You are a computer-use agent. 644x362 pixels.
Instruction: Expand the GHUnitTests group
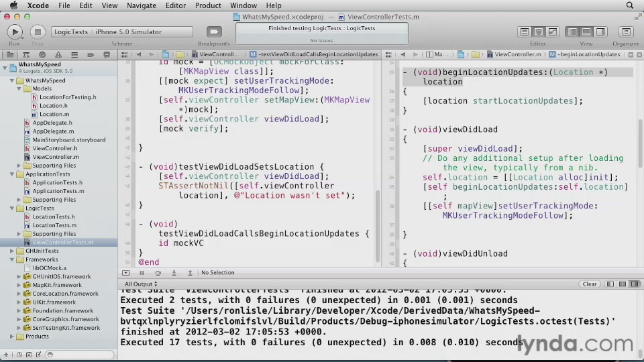click(x=12, y=251)
